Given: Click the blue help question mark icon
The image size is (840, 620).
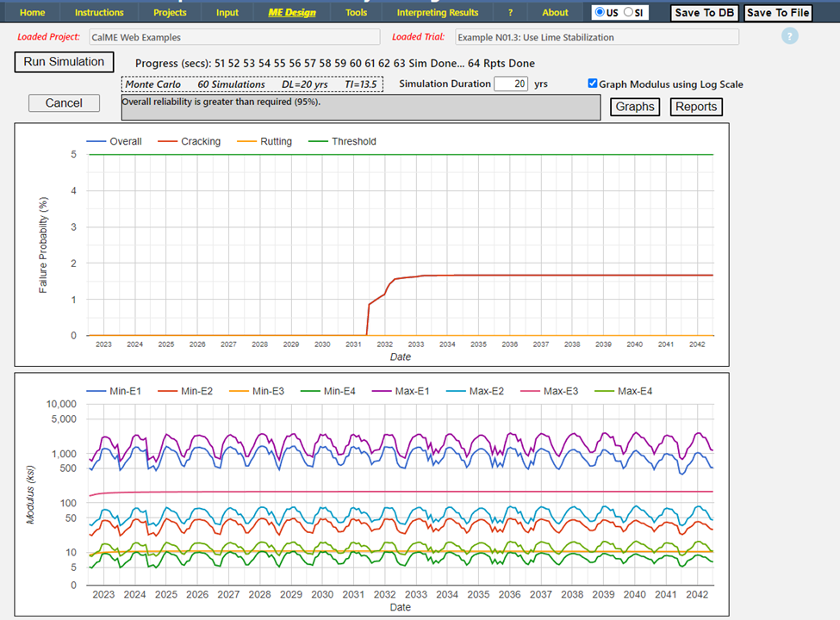Looking at the screenshot, I should point(790,36).
